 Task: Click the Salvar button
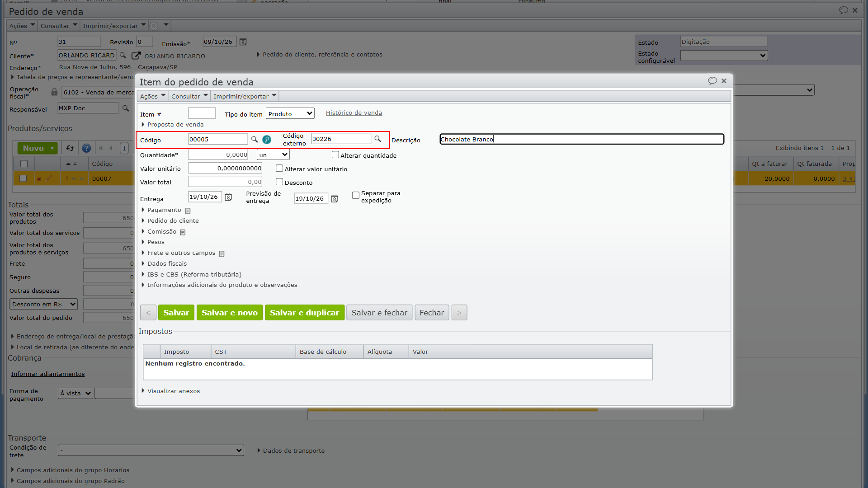click(176, 313)
